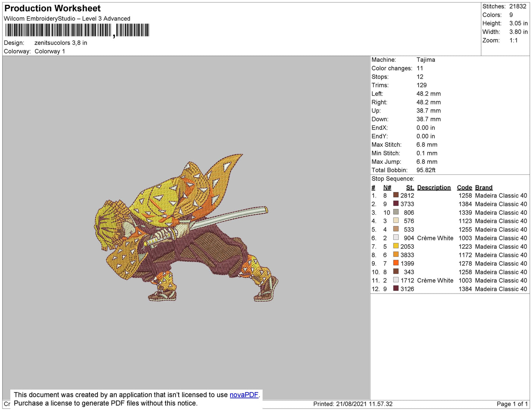Click Color changes value '11'
The height and width of the screenshot is (411, 532).
point(420,68)
